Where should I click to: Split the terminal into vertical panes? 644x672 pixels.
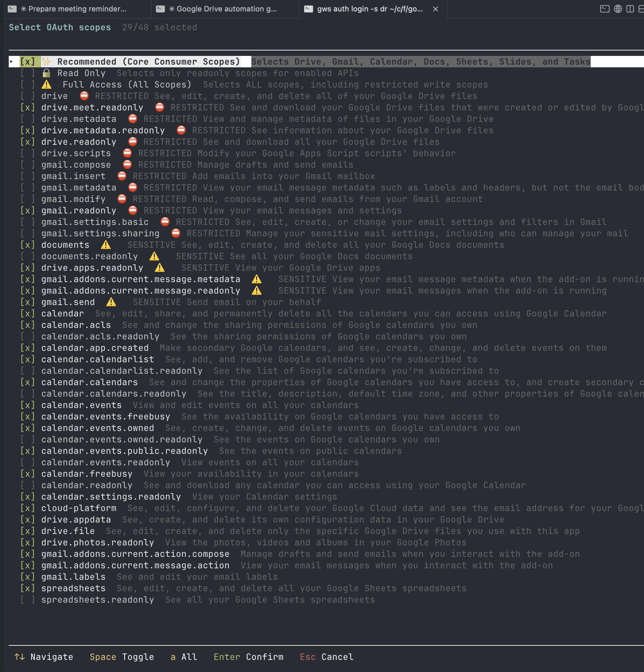630,9
